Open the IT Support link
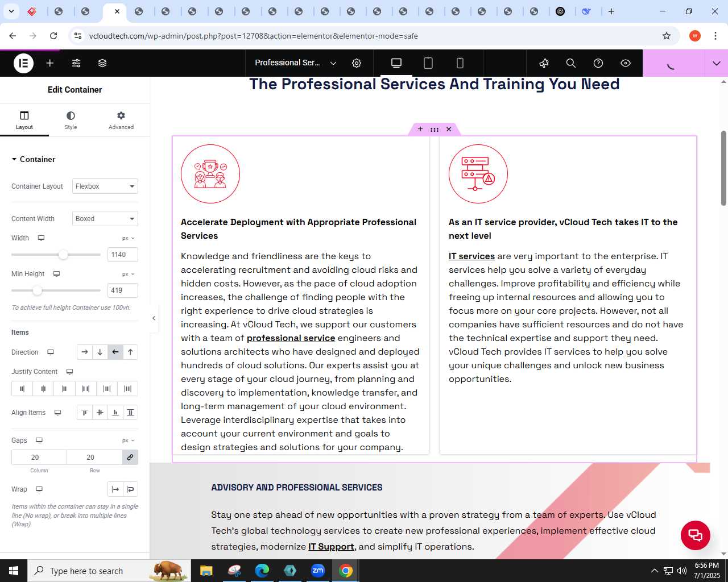This screenshot has height=582, width=728. coord(331,547)
